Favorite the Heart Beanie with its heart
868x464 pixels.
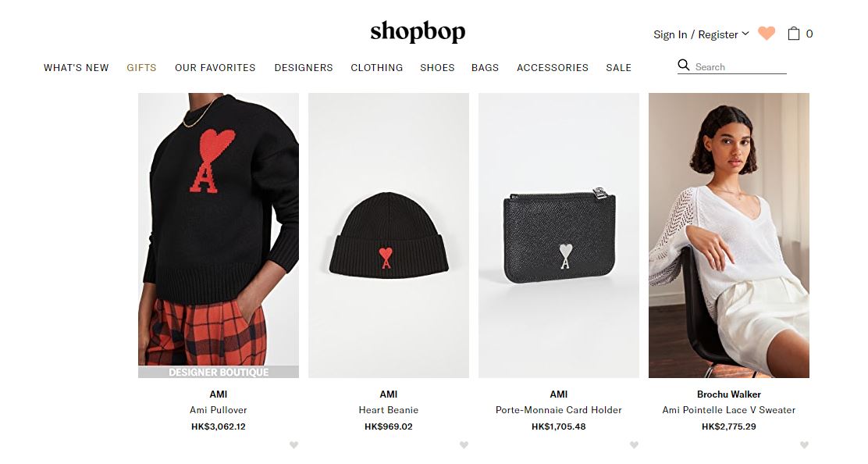(x=464, y=444)
